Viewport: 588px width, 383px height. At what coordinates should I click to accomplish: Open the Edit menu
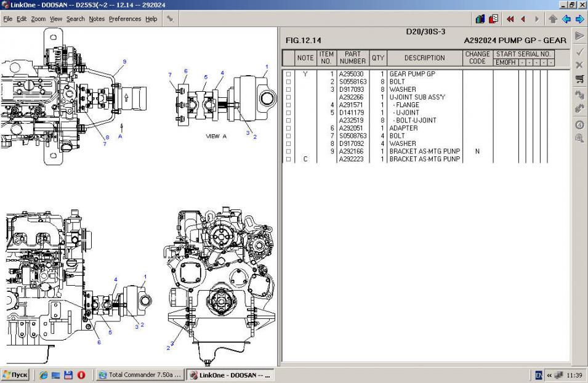(x=22, y=18)
